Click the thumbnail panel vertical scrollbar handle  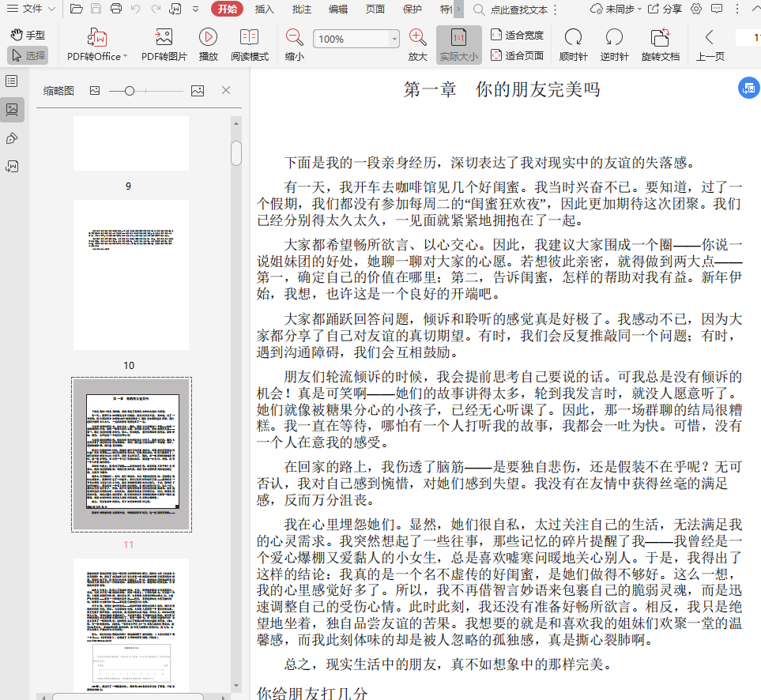coord(236,153)
